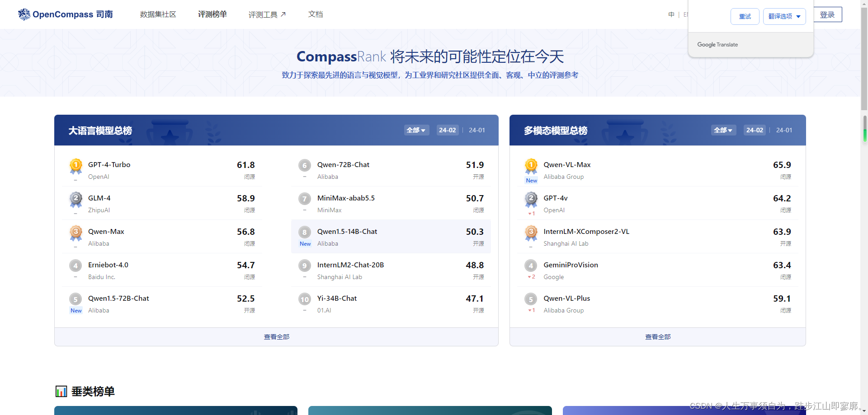Switch language to 中

tap(671, 14)
